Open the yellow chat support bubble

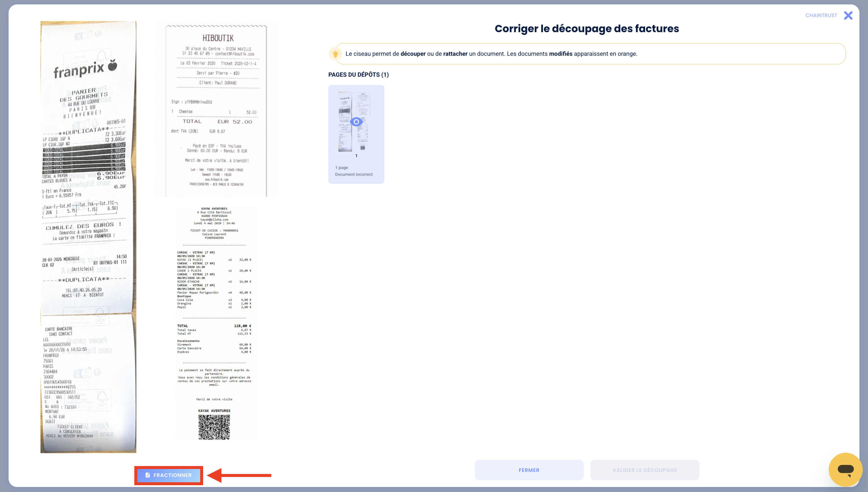click(x=845, y=470)
